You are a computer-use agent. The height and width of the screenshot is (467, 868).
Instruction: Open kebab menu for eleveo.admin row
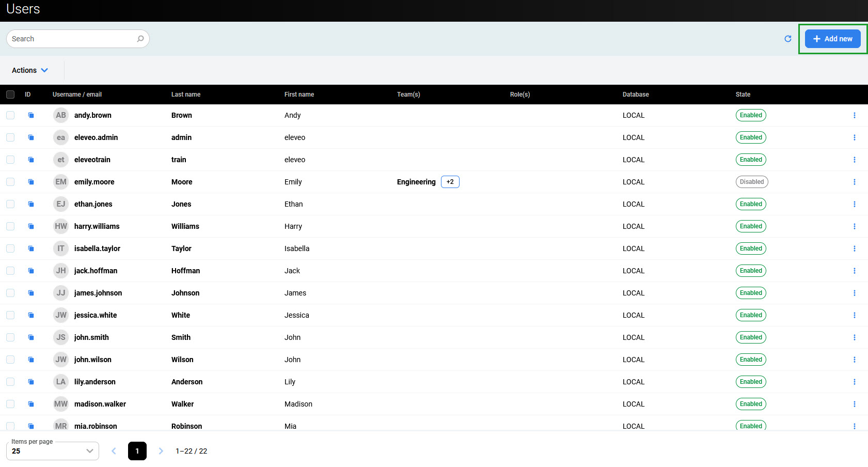tap(854, 137)
